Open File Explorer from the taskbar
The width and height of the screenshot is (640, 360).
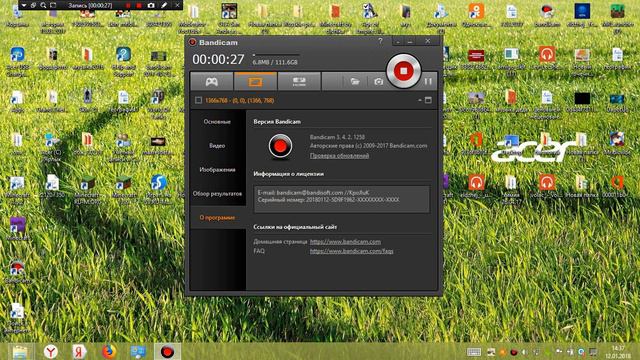pyautogui.click(x=20, y=352)
